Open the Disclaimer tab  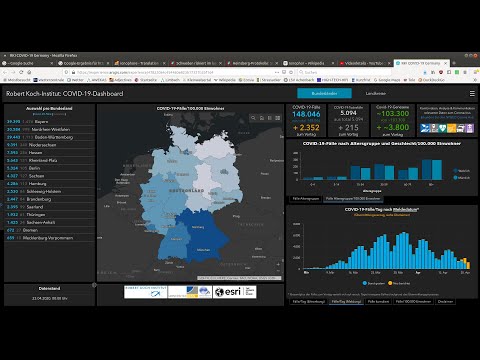(x=445, y=301)
